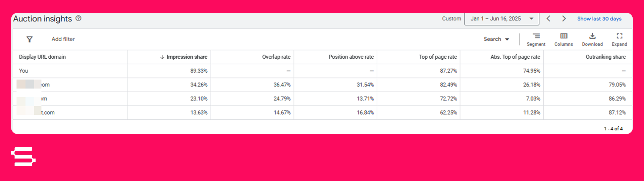Select the 'You' row in the table
Image resolution: width=644 pixels, height=181 pixels.
(23, 71)
